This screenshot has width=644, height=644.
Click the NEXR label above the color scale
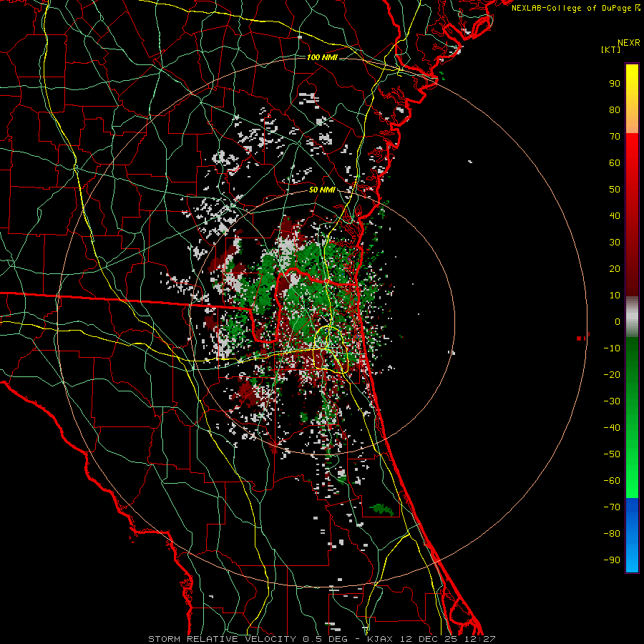[x=629, y=43]
